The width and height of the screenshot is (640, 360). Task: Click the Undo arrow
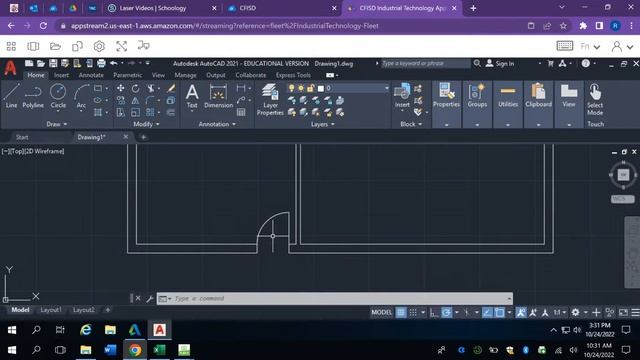(x=113, y=63)
